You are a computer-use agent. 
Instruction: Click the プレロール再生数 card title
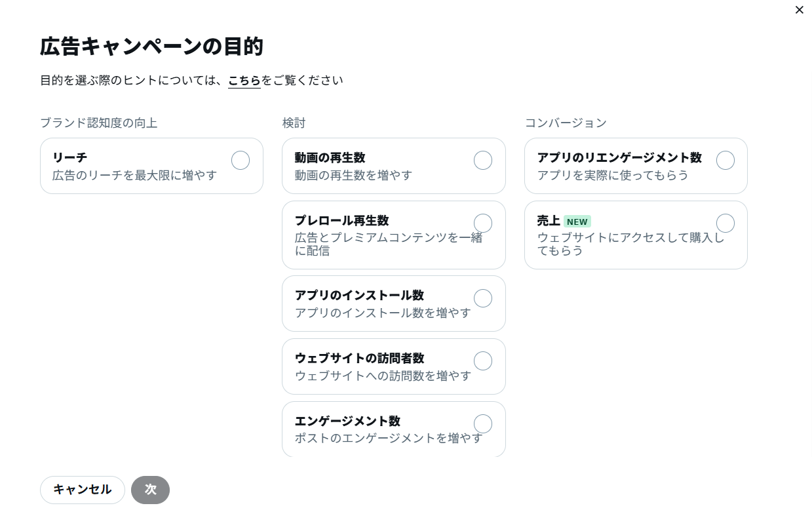pyautogui.click(x=342, y=220)
